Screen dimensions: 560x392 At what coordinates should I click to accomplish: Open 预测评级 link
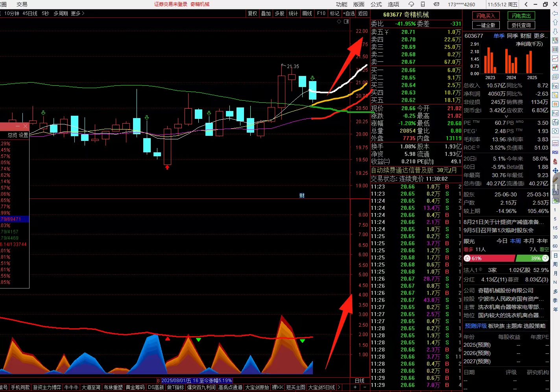click(x=476, y=326)
